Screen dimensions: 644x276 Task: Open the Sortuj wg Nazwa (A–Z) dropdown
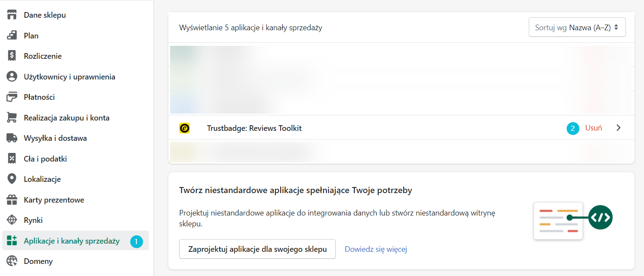[577, 27]
